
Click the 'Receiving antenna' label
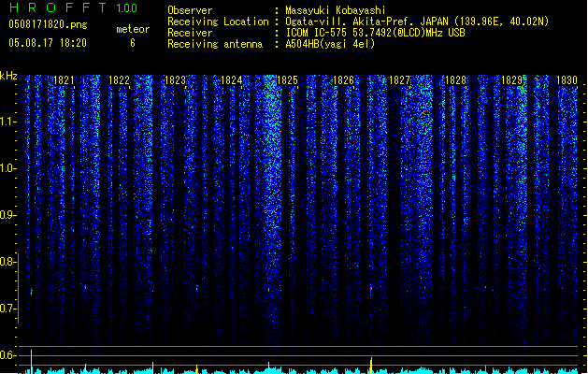pos(215,44)
